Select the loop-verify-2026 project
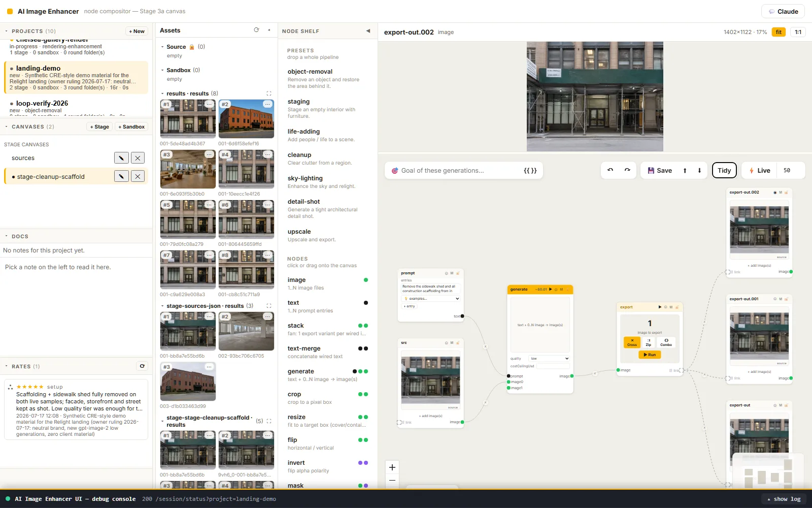This screenshot has width=812, height=508. [76, 107]
